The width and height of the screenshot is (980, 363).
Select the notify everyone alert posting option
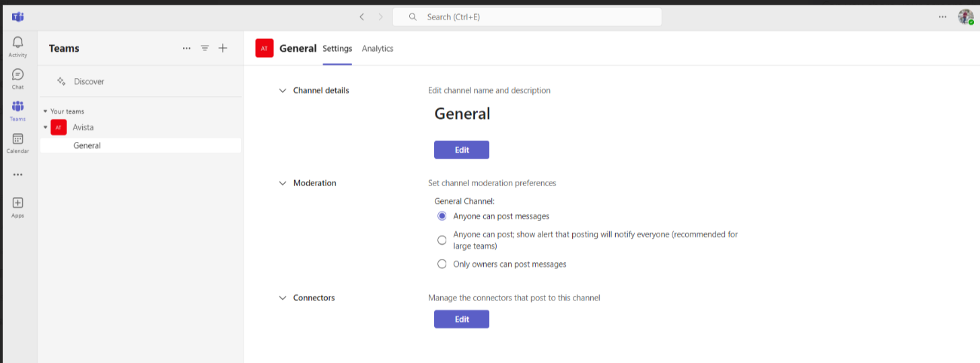(442, 240)
